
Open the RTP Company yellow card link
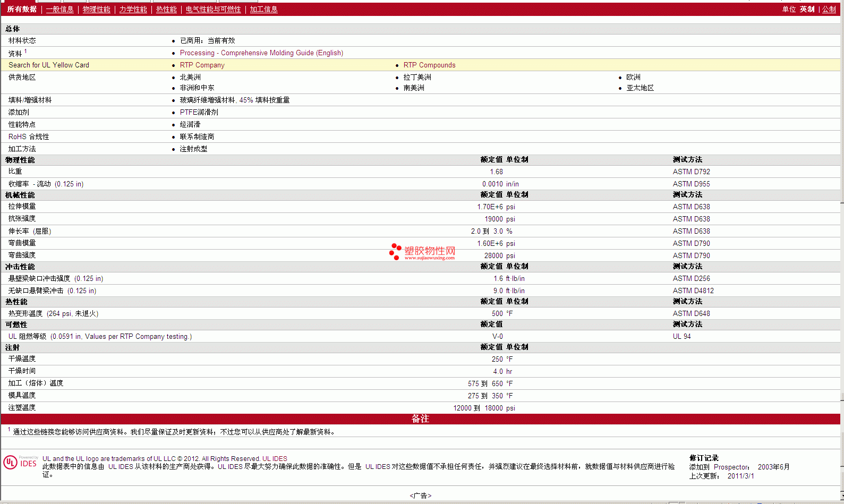click(202, 65)
